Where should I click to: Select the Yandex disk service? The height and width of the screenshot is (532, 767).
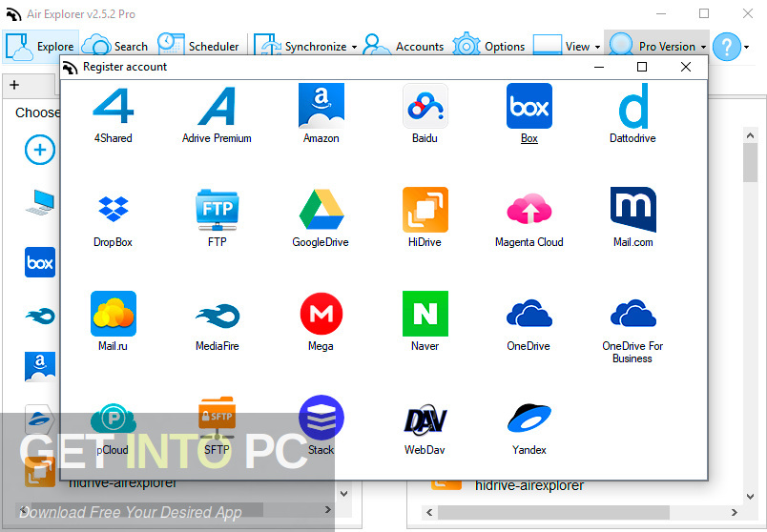pyautogui.click(x=529, y=425)
